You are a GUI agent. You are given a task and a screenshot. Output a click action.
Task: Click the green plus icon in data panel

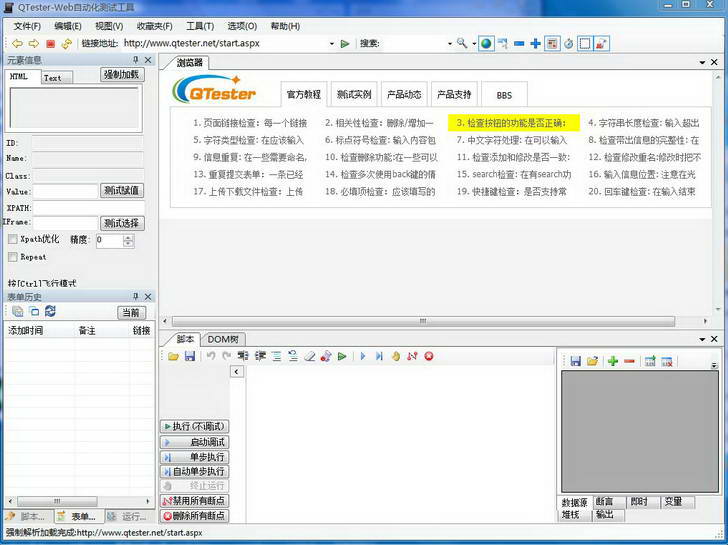coord(612,360)
